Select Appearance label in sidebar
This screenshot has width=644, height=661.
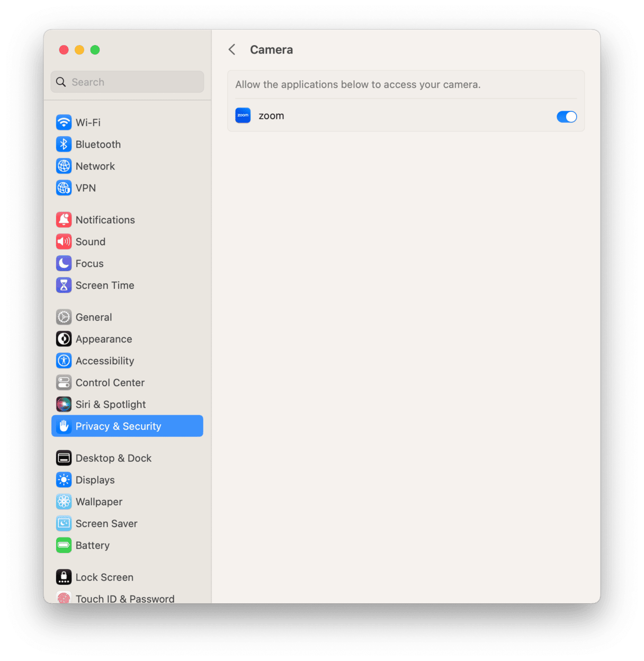[x=104, y=339]
